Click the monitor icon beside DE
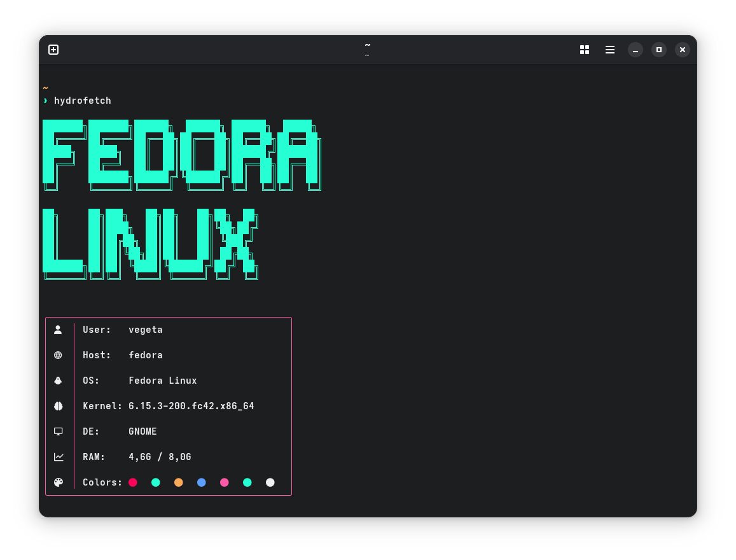The image size is (736, 560). (x=58, y=431)
